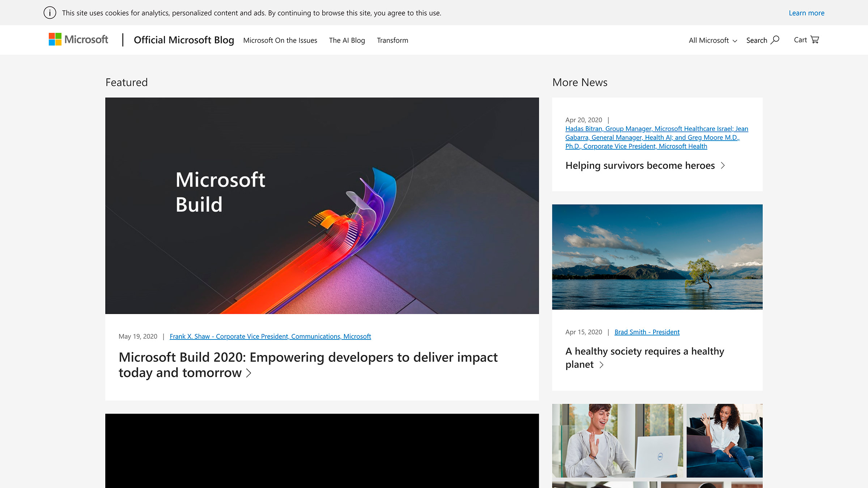Screen dimensions: 868x488
Task: Click the video call people image
Action: point(657,446)
